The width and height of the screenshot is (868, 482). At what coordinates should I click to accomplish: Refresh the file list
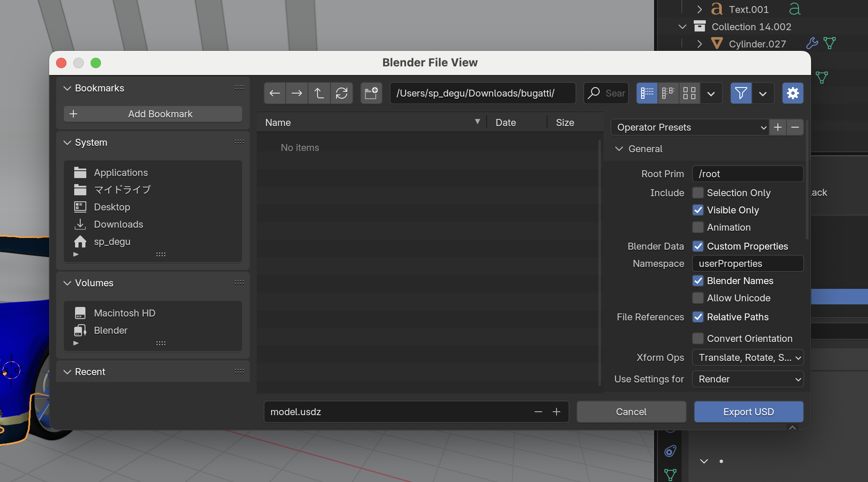[x=342, y=93]
